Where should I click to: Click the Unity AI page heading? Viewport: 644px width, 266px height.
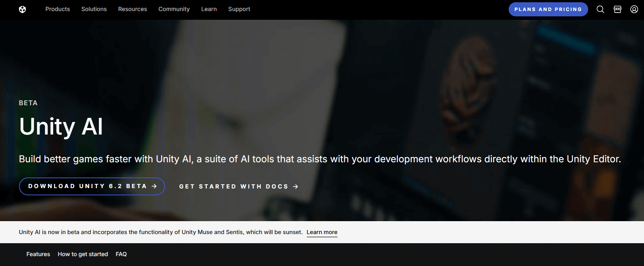coord(61,127)
